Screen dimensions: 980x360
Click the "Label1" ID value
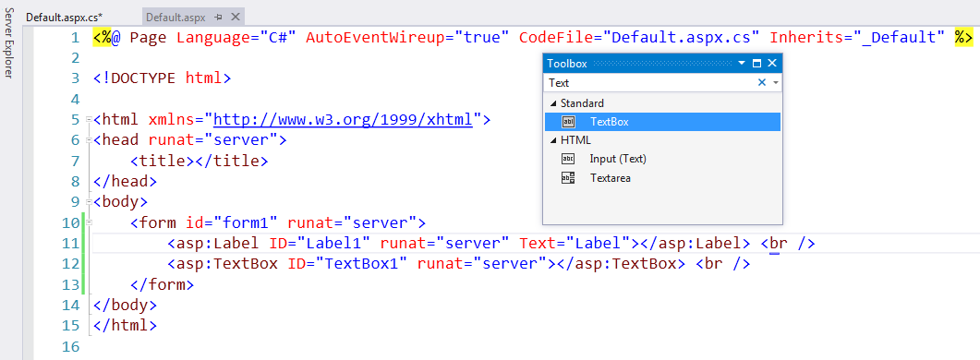333,243
